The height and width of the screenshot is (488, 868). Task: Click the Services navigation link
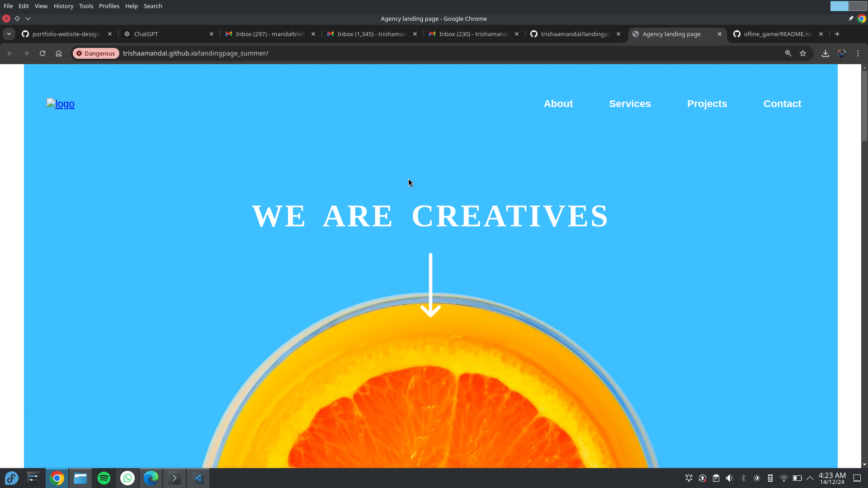(630, 104)
